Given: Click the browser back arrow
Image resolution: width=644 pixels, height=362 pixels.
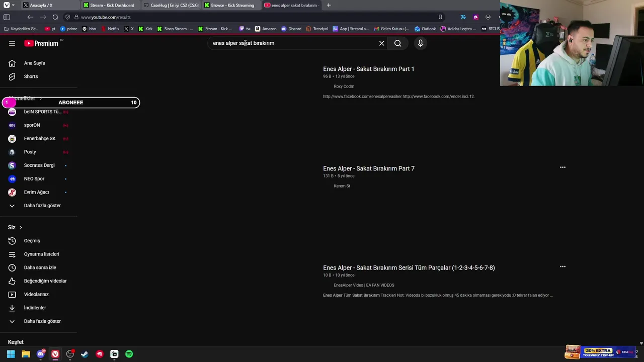Looking at the screenshot, I should coord(30,17).
